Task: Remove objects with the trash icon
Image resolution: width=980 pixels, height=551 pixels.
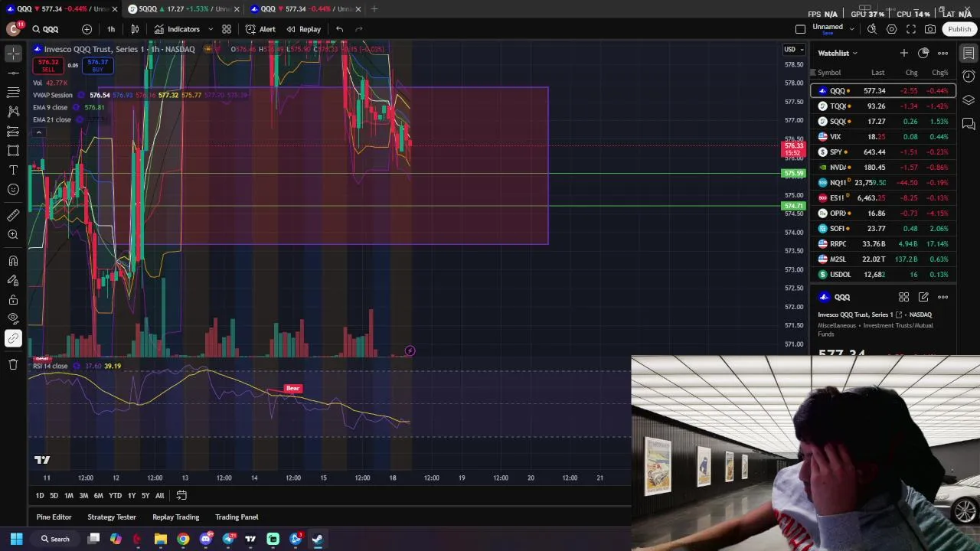Action: 13,364
